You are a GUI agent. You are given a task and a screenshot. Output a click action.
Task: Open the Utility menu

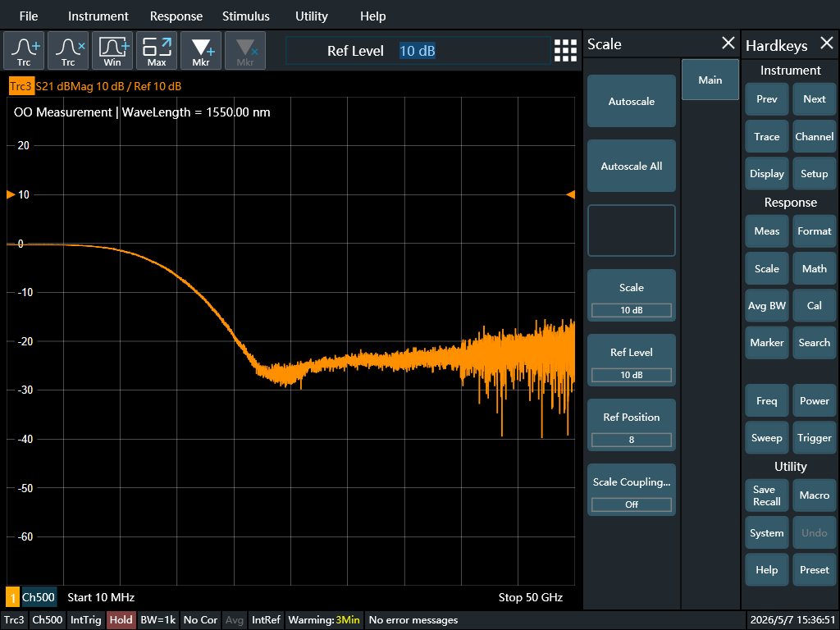(x=311, y=16)
